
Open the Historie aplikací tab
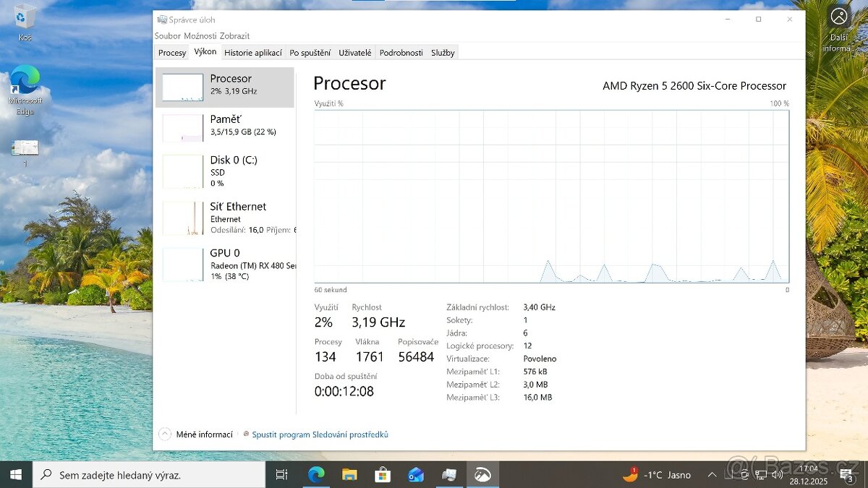pyautogui.click(x=252, y=53)
